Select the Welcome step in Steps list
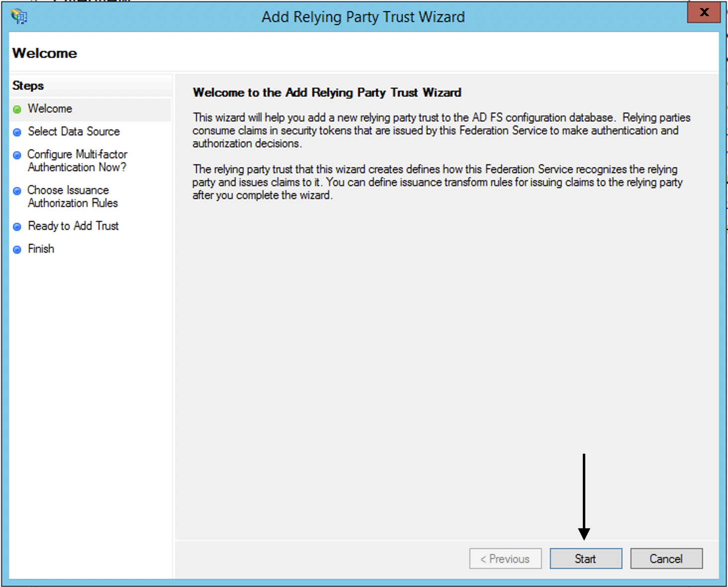This screenshot has width=728, height=587. pos(50,109)
